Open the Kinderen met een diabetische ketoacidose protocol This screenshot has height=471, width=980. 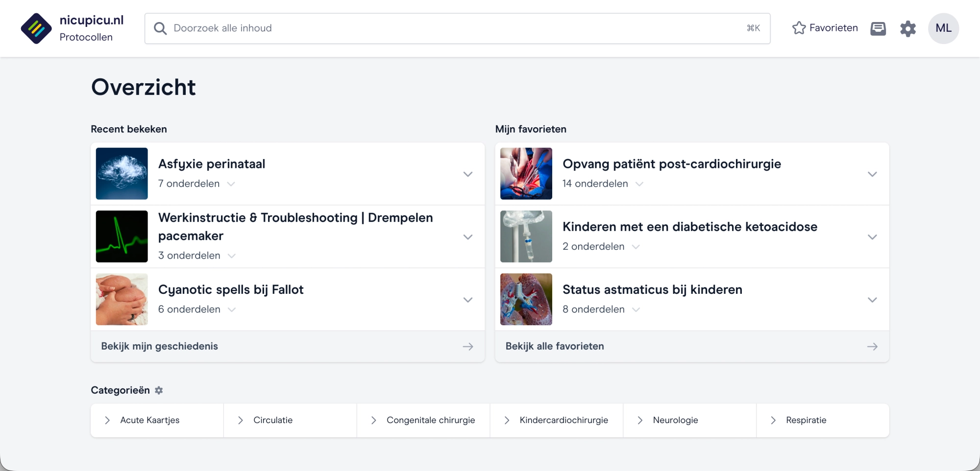tap(689, 227)
